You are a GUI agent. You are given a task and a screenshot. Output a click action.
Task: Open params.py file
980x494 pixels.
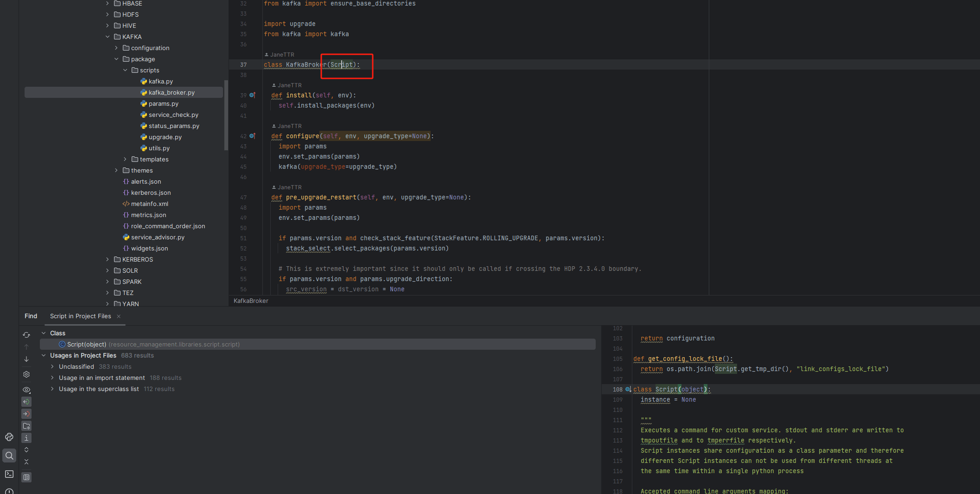click(159, 103)
